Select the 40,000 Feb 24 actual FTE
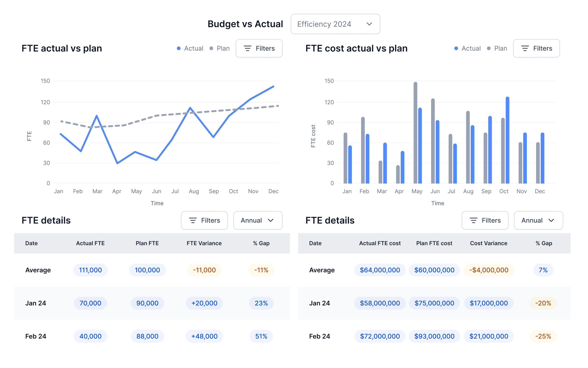Image resolution: width=588 pixels, height=368 pixels. (x=90, y=336)
